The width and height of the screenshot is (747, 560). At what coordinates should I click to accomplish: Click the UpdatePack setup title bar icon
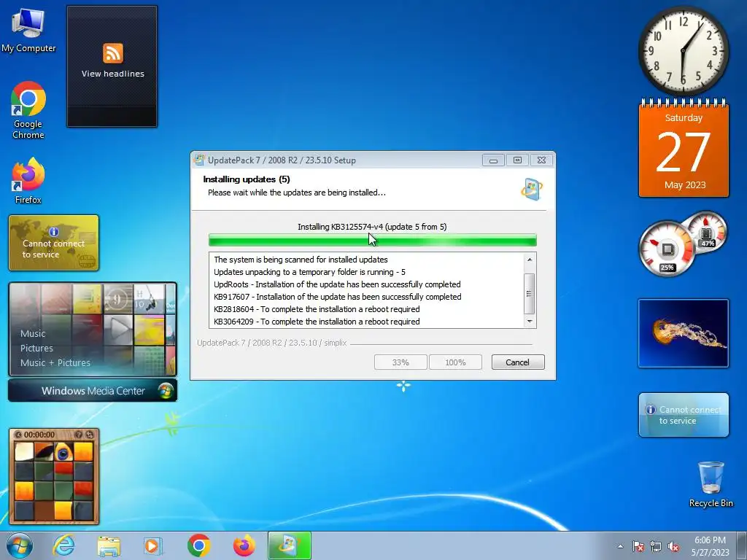(x=199, y=160)
